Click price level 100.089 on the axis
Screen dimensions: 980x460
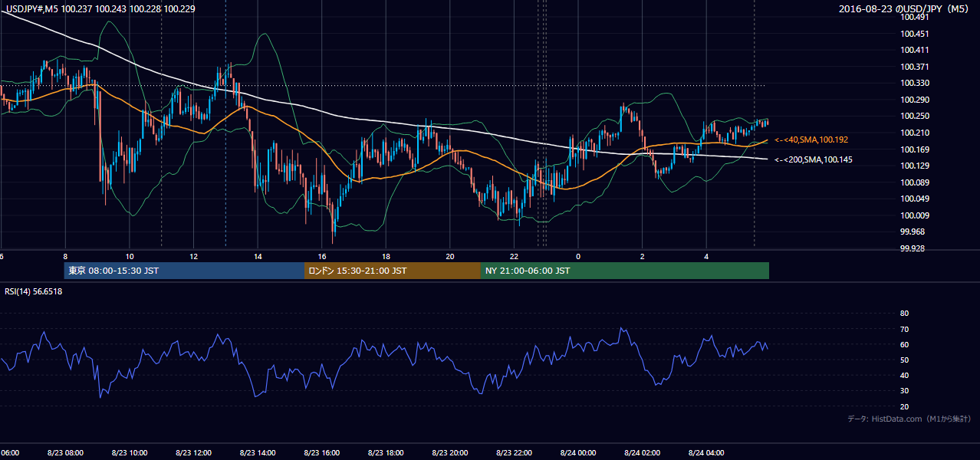(x=915, y=182)
